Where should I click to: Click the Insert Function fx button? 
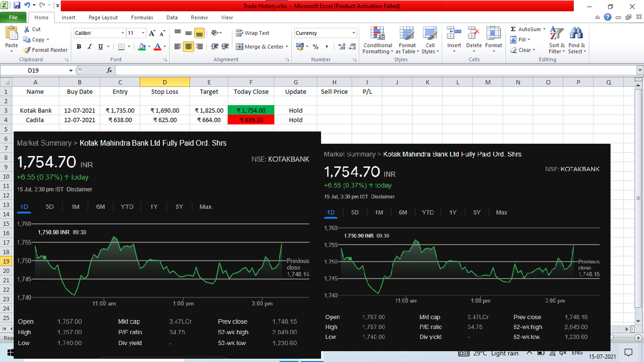click(109, 70)
